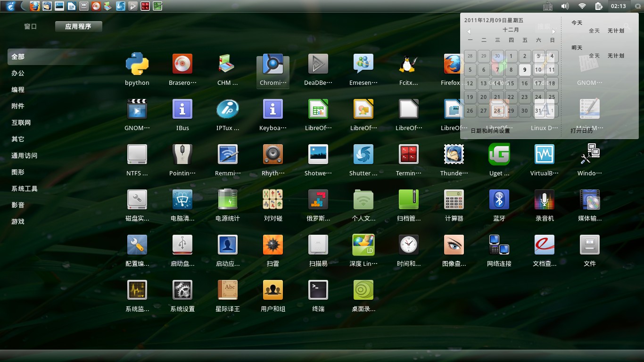Open the volume speaker indicator in the panel
The height and width of the screenshot is (362, 644).
pyautogui.click(x=565, y=6)
